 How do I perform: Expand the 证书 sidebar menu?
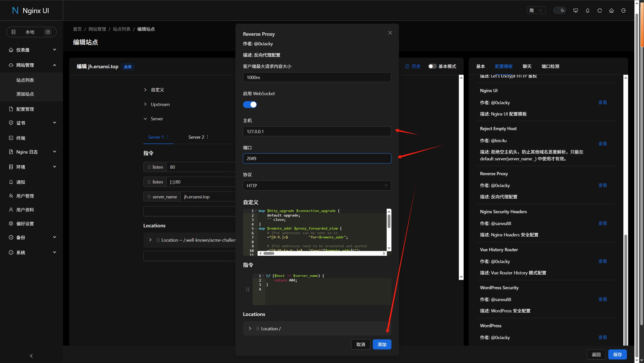point(31,123)
